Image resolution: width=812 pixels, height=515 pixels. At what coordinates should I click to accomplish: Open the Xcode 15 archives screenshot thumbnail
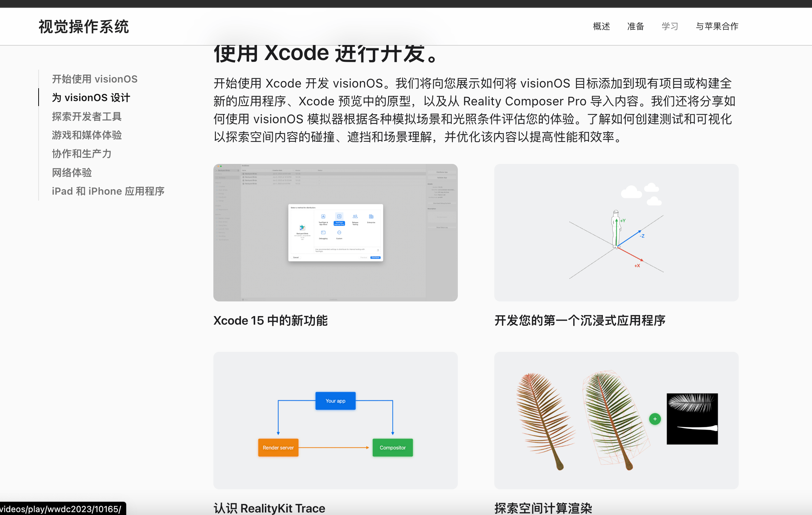(336, 232)
